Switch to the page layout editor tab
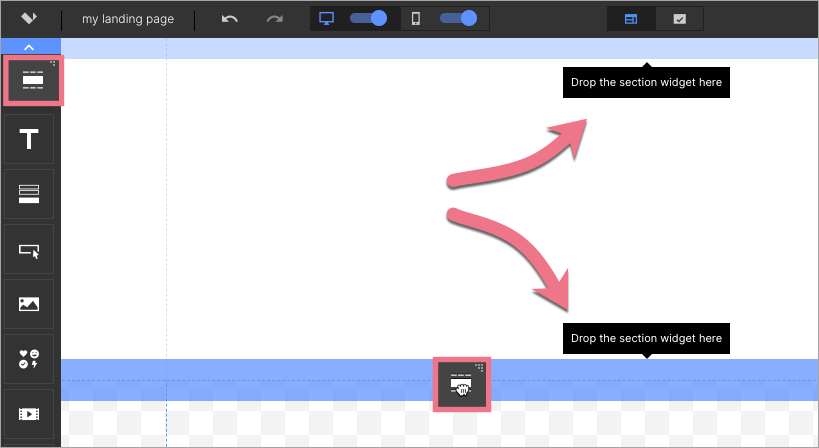 tap(632, 19)
